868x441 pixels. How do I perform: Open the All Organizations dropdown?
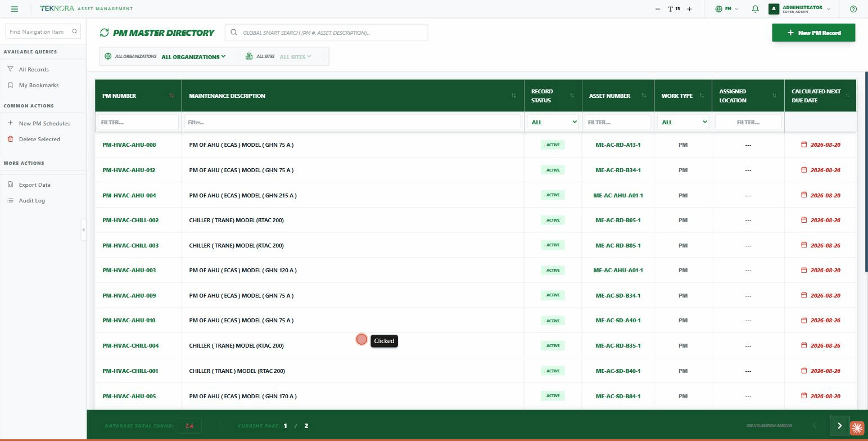193,57
